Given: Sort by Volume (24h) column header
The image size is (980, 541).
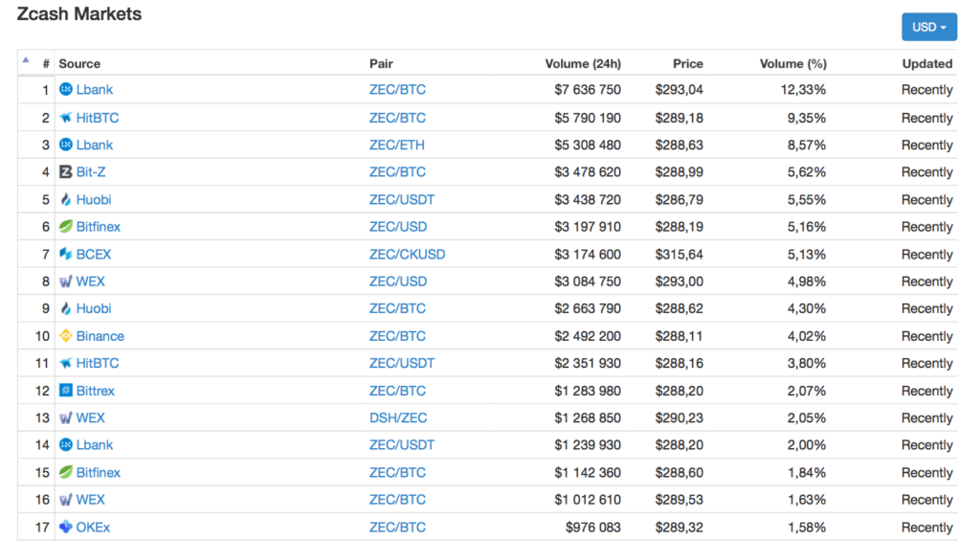Looking at the screenshot, I should pos(583,64).
